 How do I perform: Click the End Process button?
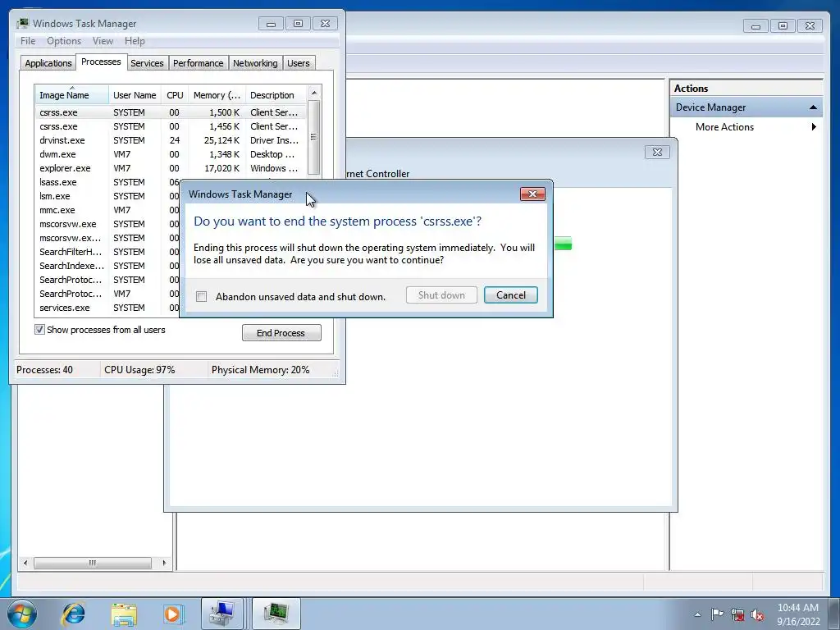point(281,333)
